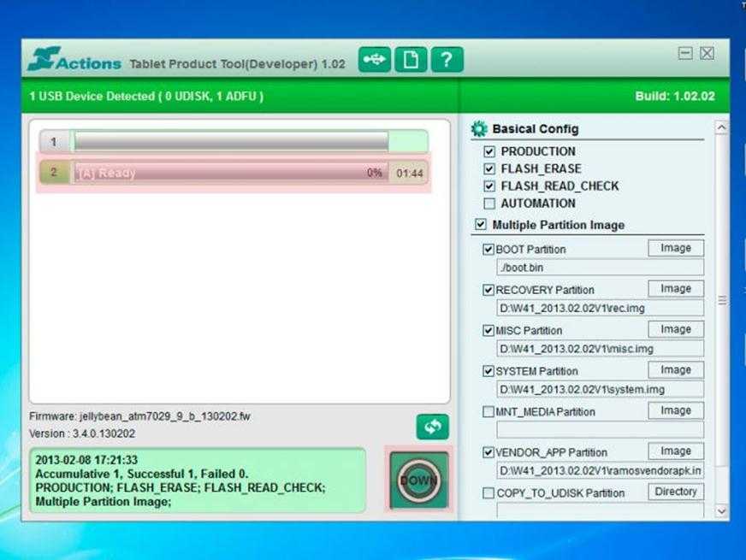Screen dimensions: 746x560
Task: Start flashing with the DOWN button
Action: 418,480
